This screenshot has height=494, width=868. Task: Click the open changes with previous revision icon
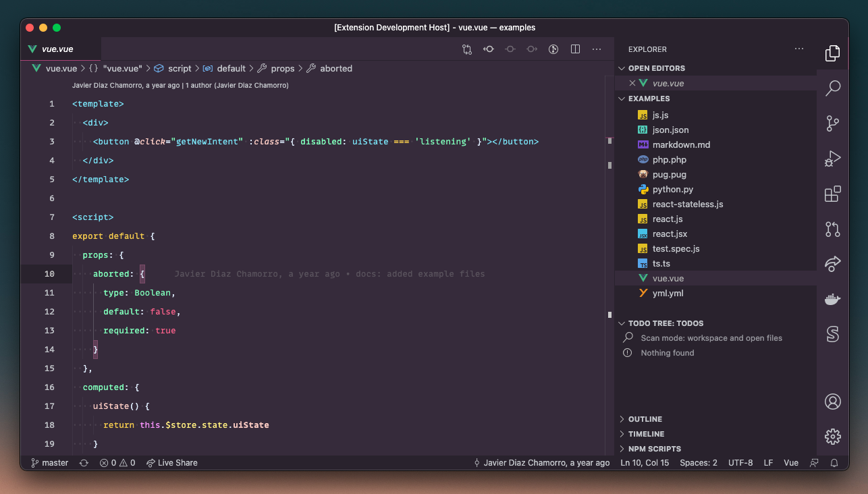pyautogui.click(x=489, y=49)
